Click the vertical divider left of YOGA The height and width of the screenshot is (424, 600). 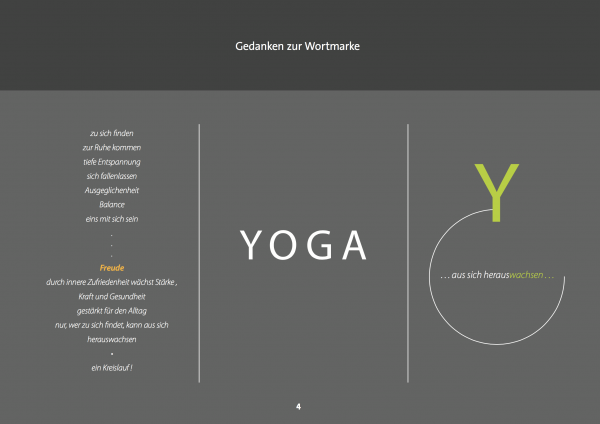click(200, 252)
